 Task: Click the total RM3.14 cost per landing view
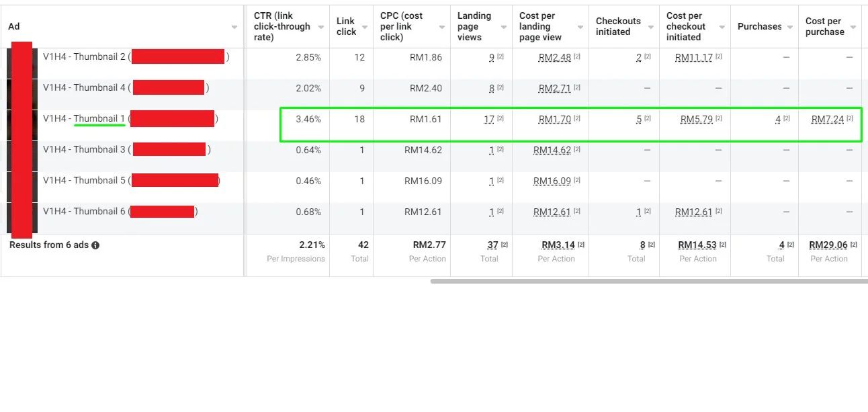(558, 245)
